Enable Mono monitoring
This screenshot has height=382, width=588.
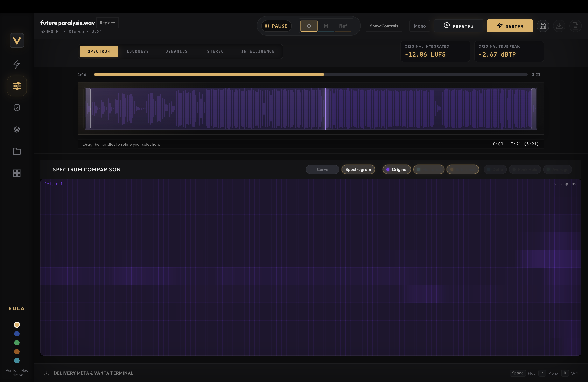pos(420,26)
